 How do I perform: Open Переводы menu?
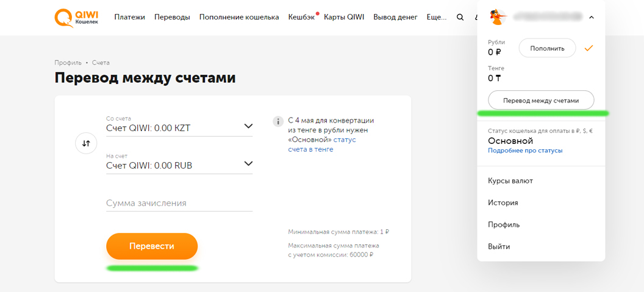coord(172,17)
